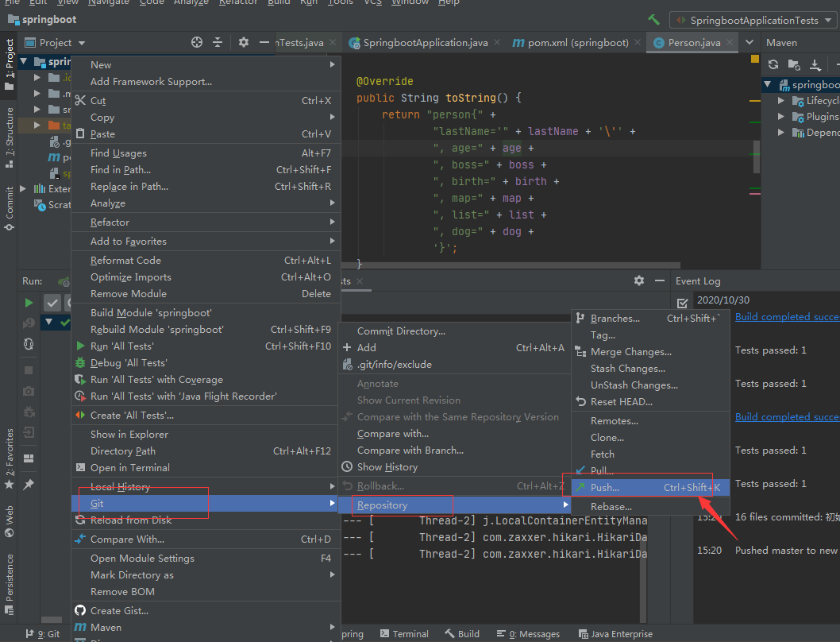Viewport: 840px width, 642px height.
Task: Select Fetch in Git repository submenu
Action: (650, 454)
